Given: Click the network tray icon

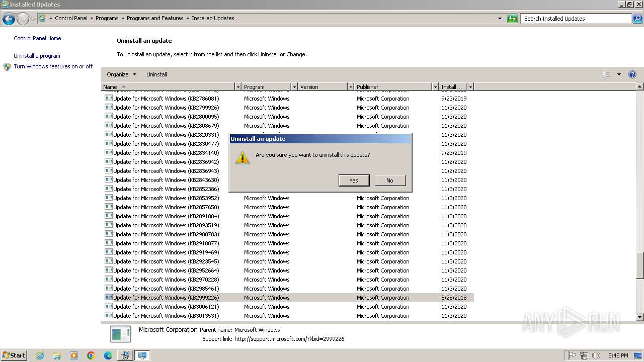Looking at the screenshot, I should tap(584, 355).
